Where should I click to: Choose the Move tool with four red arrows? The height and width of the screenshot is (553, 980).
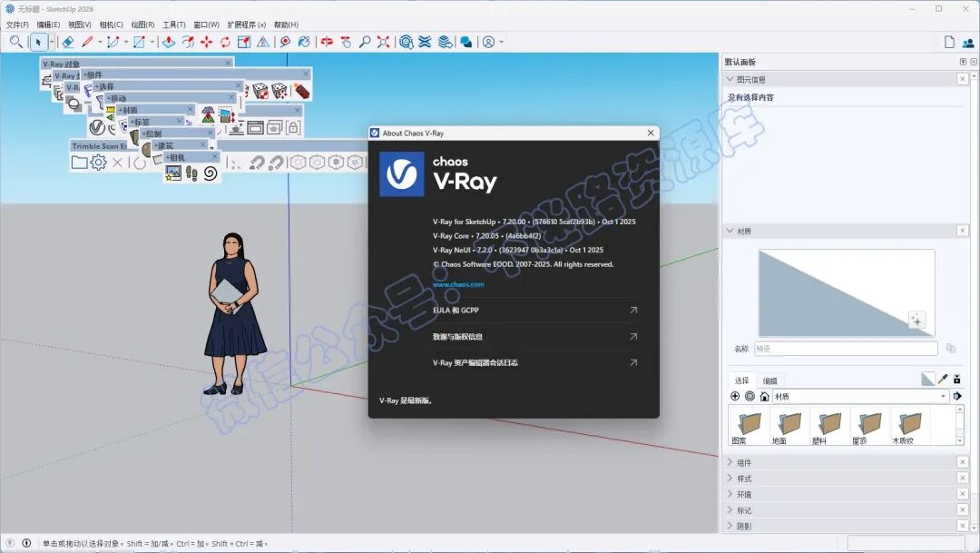[x=206, y=42]
